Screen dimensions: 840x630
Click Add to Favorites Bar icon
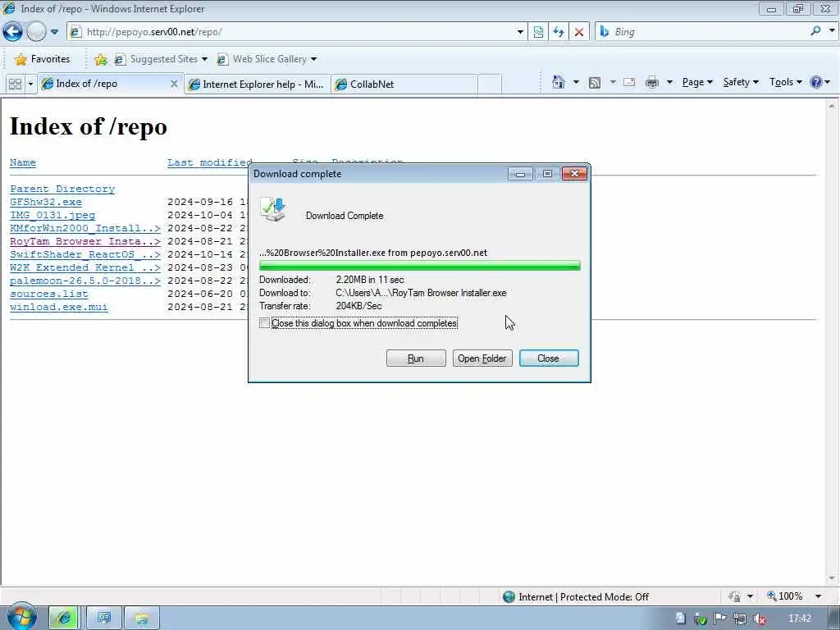pyautogui.click(x=100, y=59)
